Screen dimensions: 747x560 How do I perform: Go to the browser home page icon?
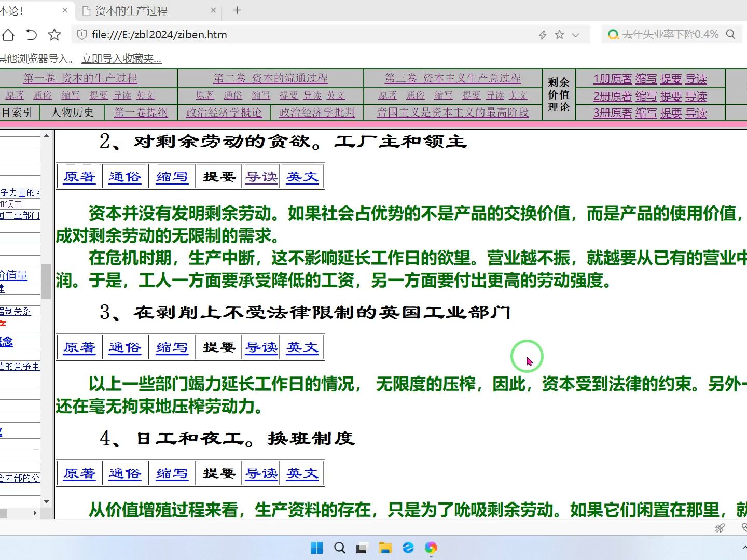point(8,35)
